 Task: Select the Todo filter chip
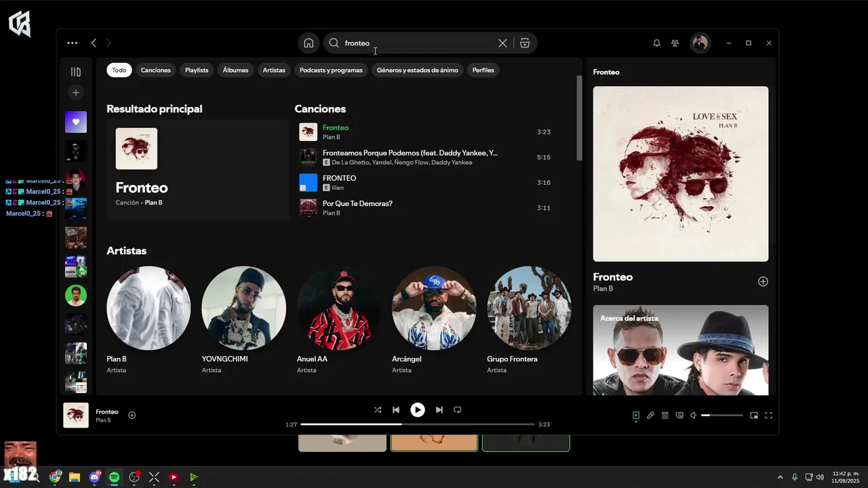[119, 70]
